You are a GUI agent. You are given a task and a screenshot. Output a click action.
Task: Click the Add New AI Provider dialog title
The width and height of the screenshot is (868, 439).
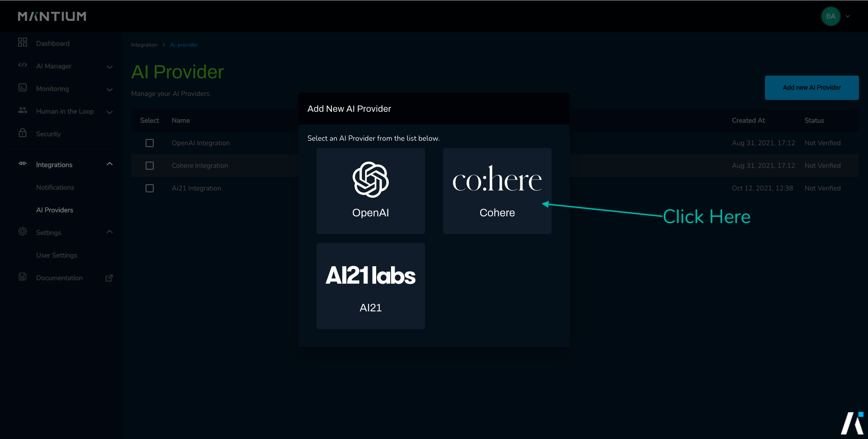349,109
